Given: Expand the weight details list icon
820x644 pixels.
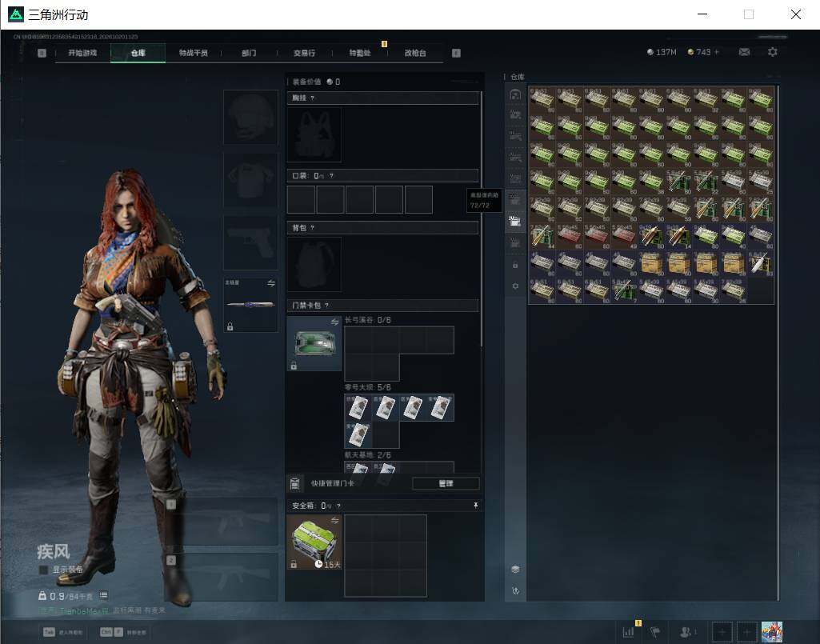Looking at the screenshot, I should (103, 595).
